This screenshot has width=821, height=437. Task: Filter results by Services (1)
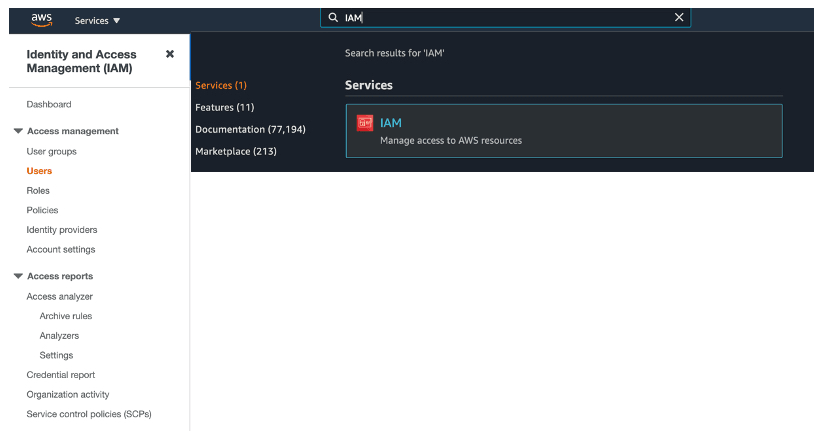pos(221,85)
